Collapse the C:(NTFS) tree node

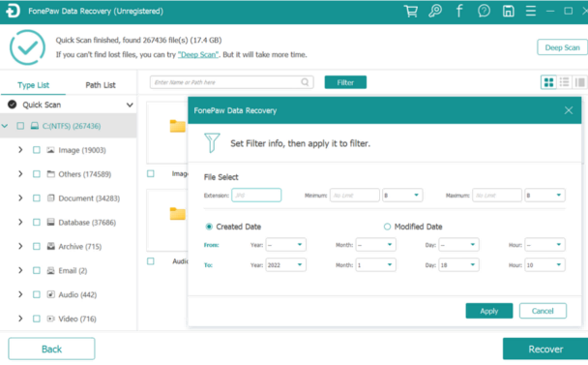(5, 126)
